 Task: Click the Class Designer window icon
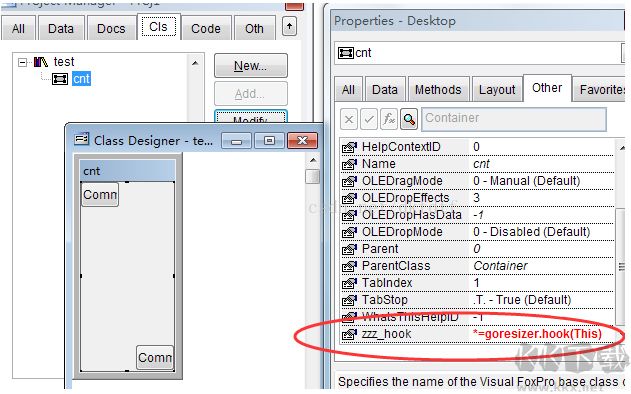(82, 140)
